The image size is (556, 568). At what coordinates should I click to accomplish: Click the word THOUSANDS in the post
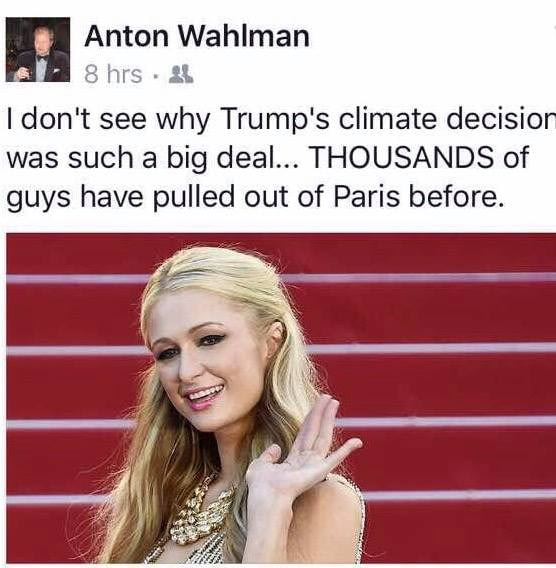pos(402,158)
